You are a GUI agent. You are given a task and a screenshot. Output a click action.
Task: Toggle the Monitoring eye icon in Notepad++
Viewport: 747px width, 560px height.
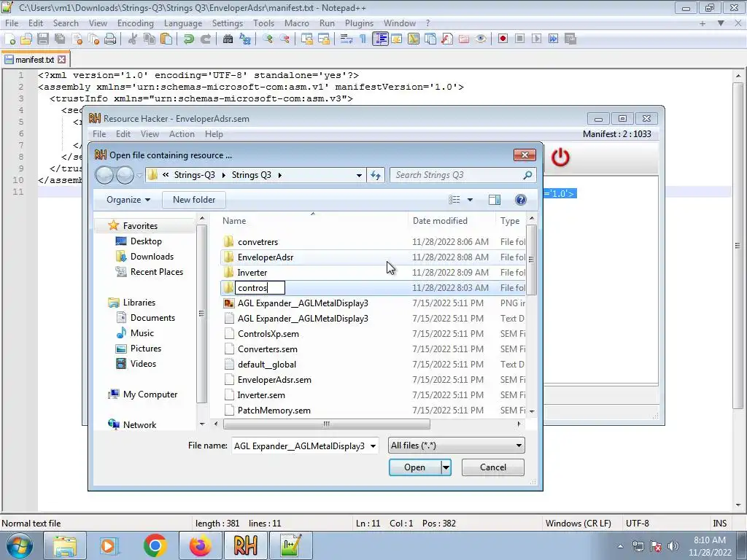coord(481,39)
